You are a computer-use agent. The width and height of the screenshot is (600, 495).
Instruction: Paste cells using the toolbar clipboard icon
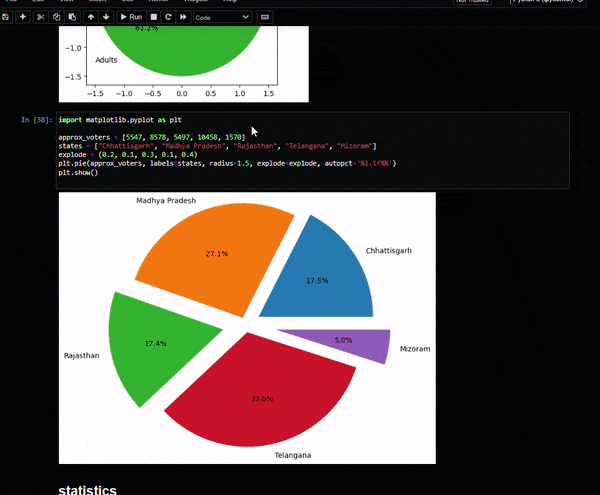tap(72, 17)
